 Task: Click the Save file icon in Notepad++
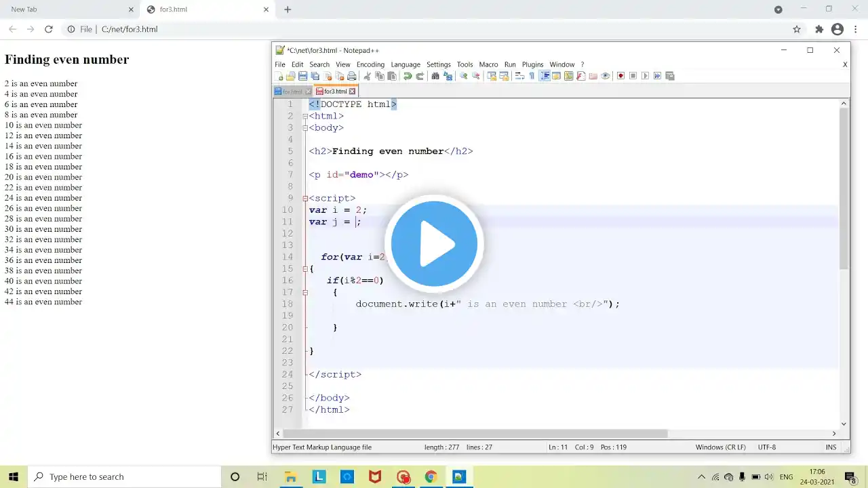(x=303, y=76)
